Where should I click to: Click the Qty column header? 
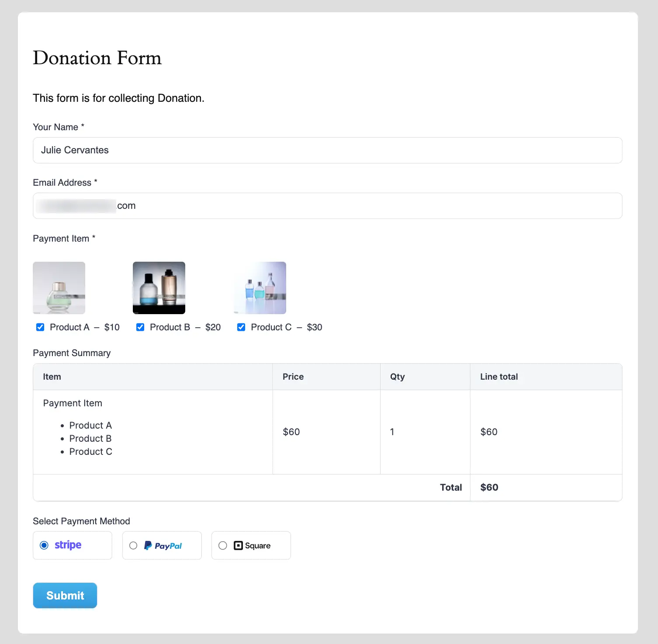(397, 376)
